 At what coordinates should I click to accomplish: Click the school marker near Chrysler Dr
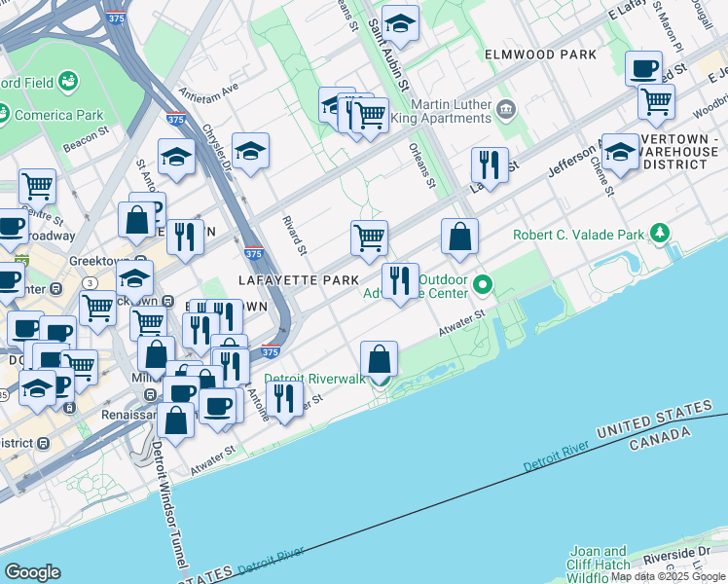(250, 152)
